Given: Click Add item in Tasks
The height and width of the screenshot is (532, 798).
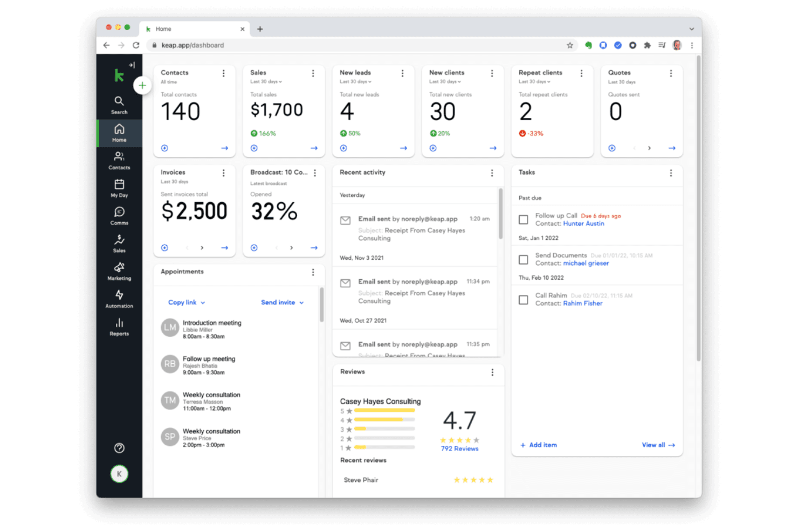Looking at the screenshot, I should click(539, 445).
